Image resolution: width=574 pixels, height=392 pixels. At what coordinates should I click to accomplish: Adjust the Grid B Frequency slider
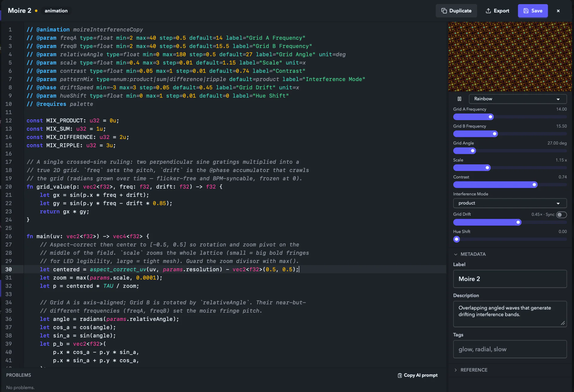510,134
